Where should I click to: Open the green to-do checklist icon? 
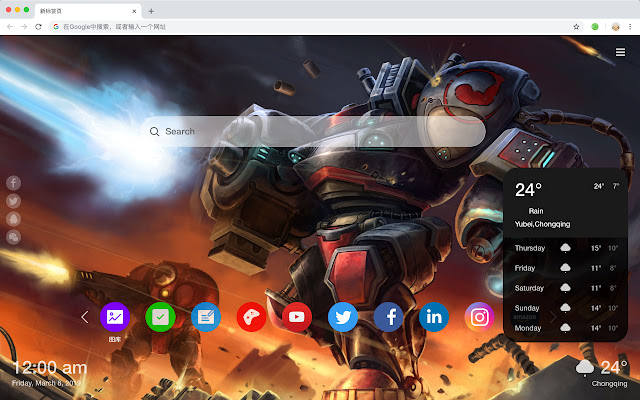pyautogui.click(x=160, y=317)
